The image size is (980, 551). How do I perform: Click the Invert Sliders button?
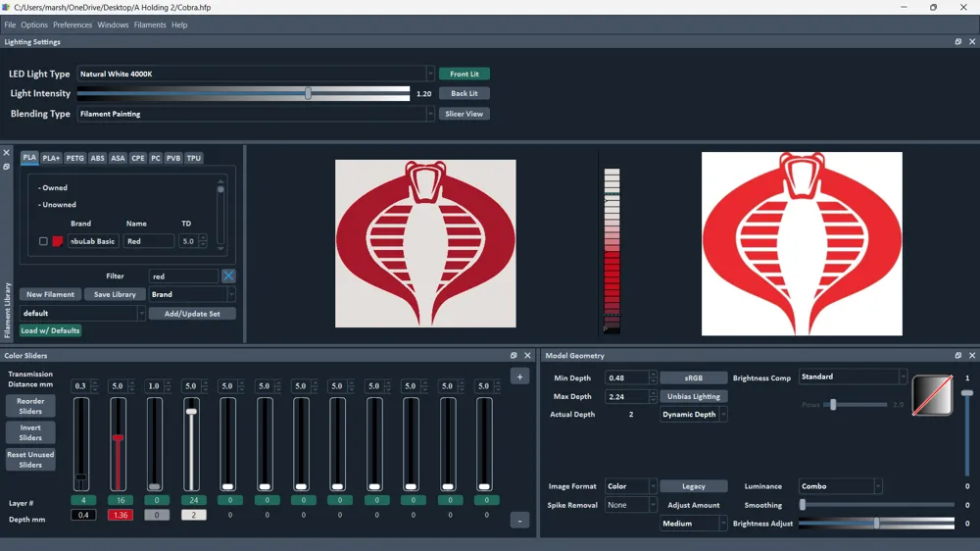tap(30, 432)
